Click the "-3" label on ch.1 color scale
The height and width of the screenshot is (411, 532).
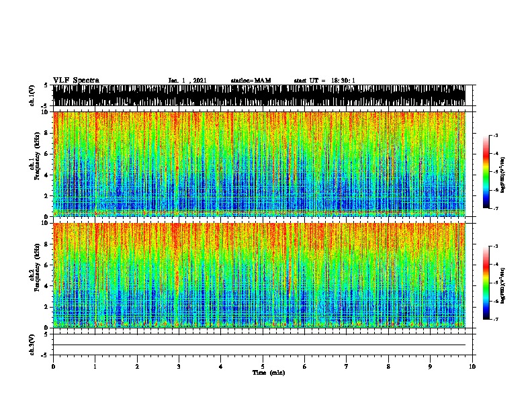click(495, 135)
